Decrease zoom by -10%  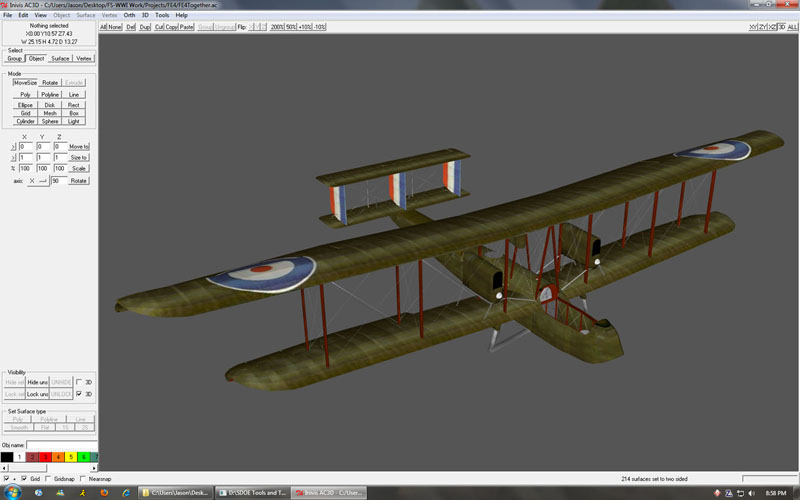319,27
